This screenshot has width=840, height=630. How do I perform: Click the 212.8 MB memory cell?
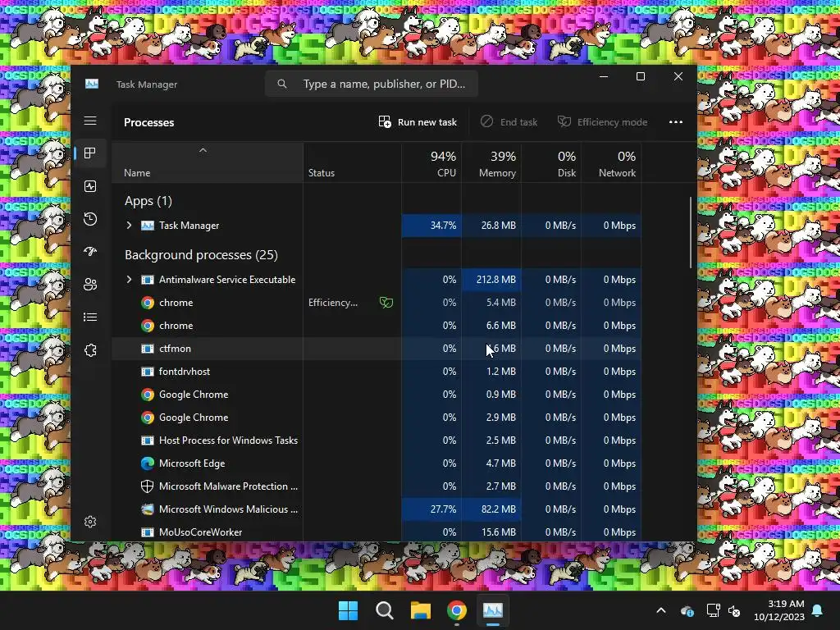(491, 280)
